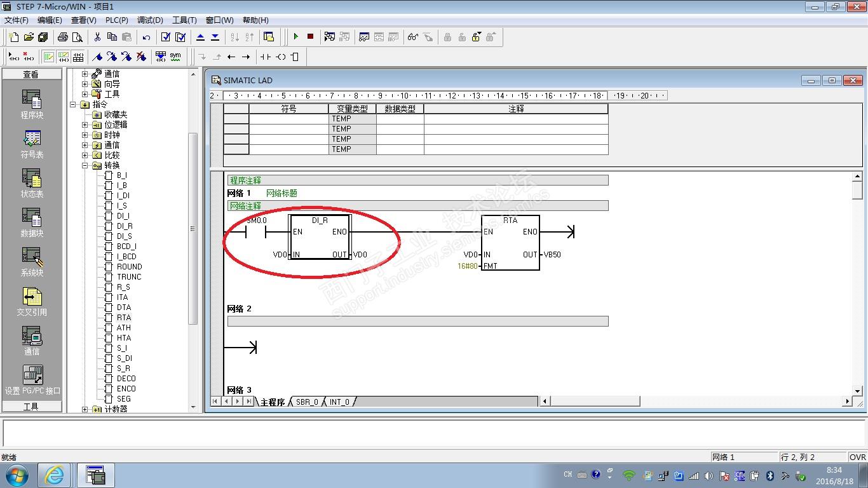Click the 工具 bar button at bottom

(32, 407)
